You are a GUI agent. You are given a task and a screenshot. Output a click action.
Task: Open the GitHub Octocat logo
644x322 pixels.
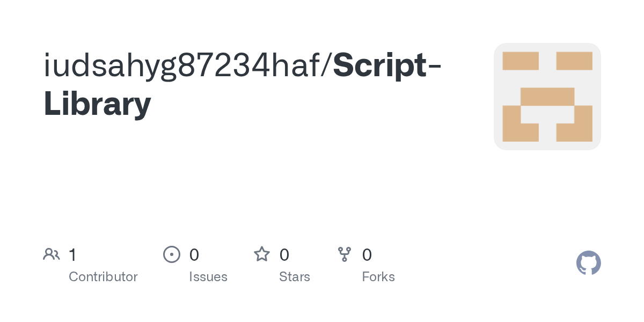click(589, 263)
